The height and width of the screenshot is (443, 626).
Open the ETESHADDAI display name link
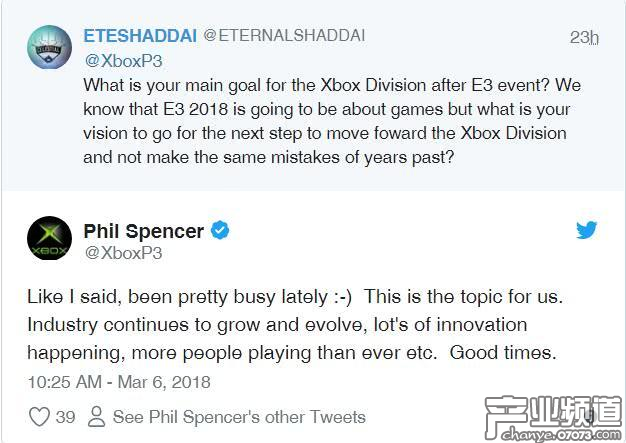click(139, 36)
